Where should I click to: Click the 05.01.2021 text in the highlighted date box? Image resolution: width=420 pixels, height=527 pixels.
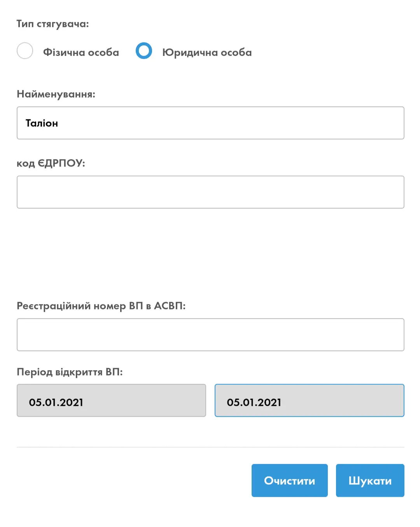tap(254, 402)
